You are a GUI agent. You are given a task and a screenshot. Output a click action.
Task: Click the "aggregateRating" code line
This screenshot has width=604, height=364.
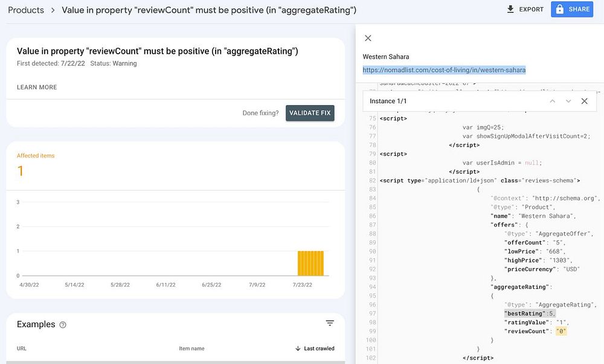click(522, 287)
